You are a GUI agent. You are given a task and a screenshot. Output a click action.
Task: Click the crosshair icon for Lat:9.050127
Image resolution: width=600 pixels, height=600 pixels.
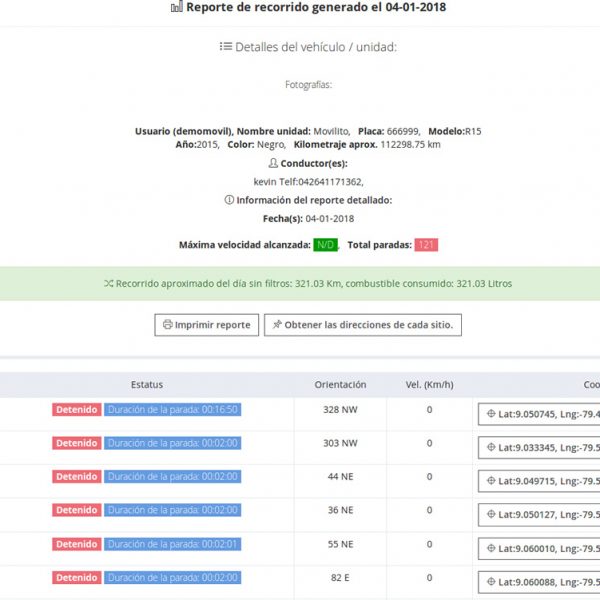click(491, 515)
